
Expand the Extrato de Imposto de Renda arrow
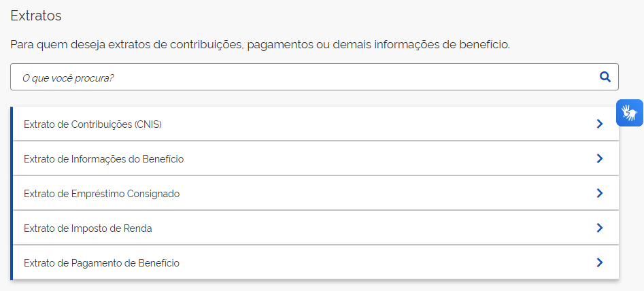pyautogui.click(x=600, y=228)
